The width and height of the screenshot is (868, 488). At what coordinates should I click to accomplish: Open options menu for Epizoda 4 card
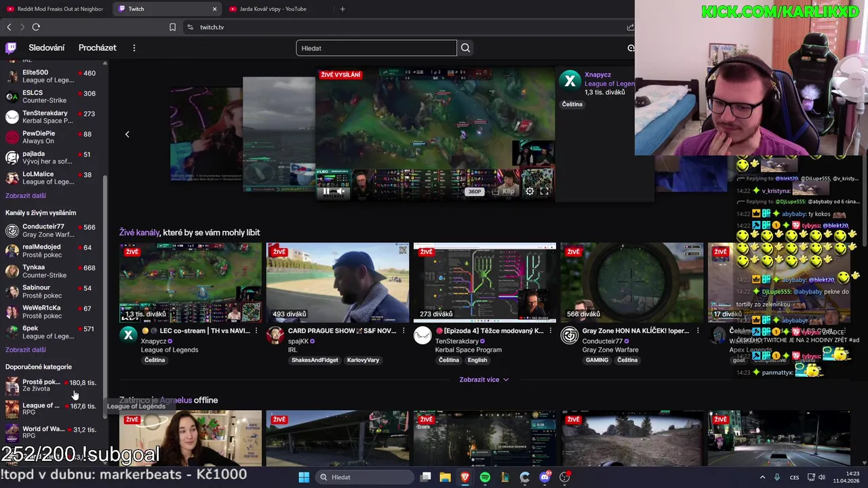[x=551, y=331]
